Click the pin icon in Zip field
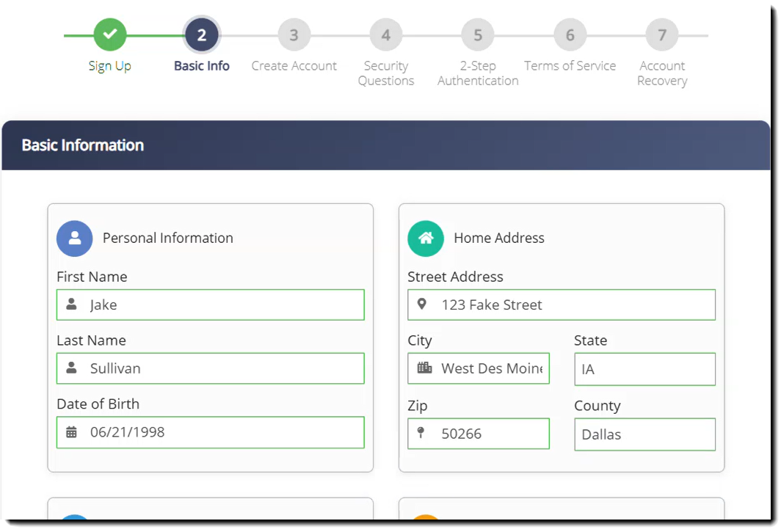The image size is (781, 532). tap(421, 433)
